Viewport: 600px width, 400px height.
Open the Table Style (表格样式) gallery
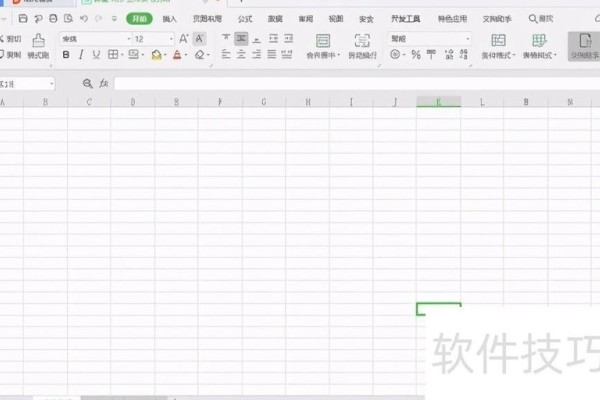539,46
